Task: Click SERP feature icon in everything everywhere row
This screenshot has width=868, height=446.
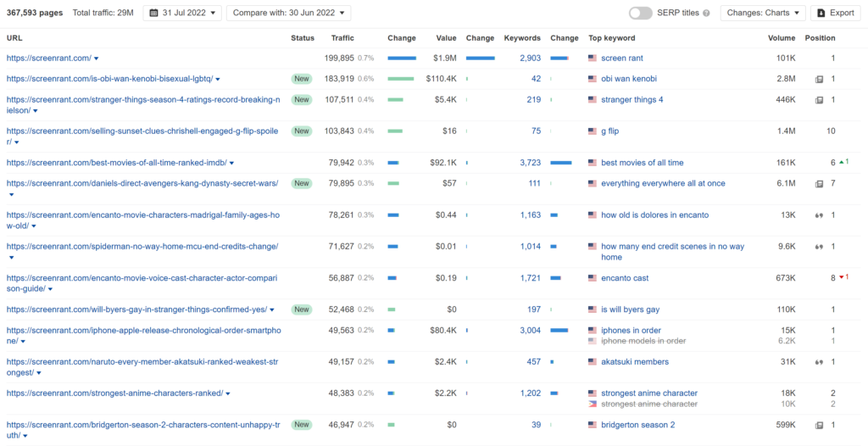Action: pos(820,184)
